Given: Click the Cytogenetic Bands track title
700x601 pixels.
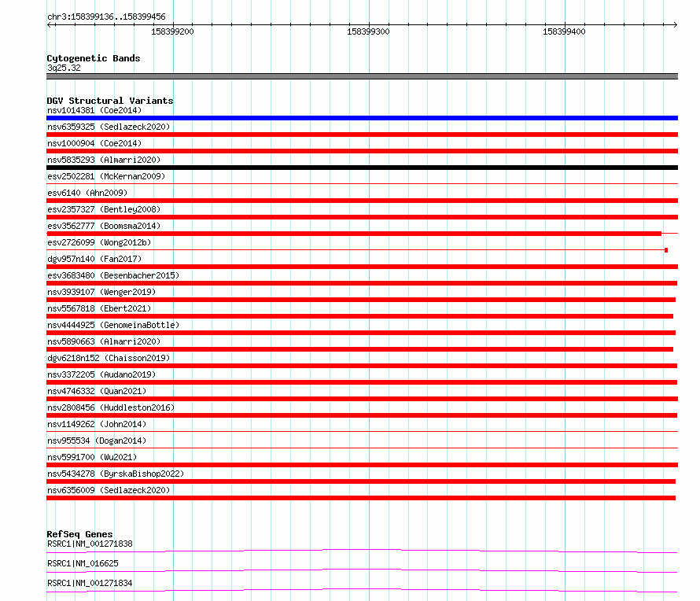Looking at the screenshot, I should tap(94, 58).
